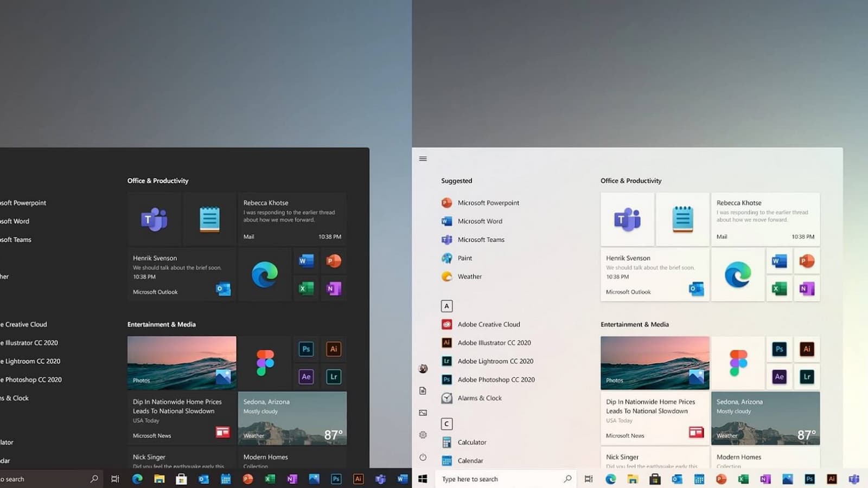This screenshot has height=488, width=868.
Task: Launch Edge from the light taskbar
Action: point(611,479)
